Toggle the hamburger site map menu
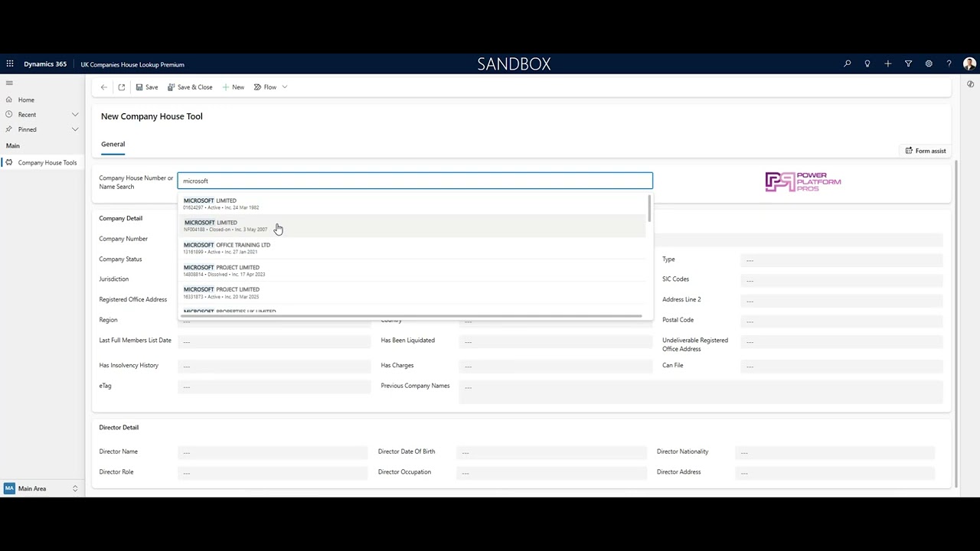 pos(9,83)
